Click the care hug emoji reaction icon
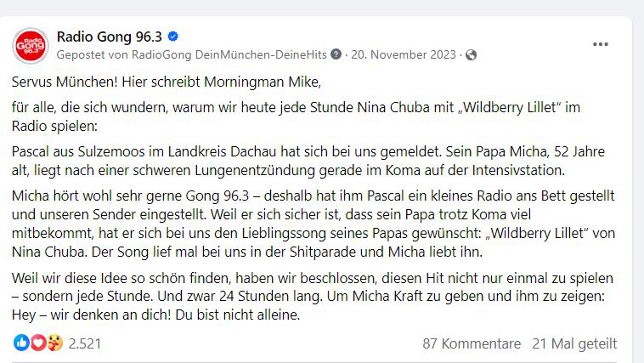This screenshot has width=644, height=363. click(55, 343)
